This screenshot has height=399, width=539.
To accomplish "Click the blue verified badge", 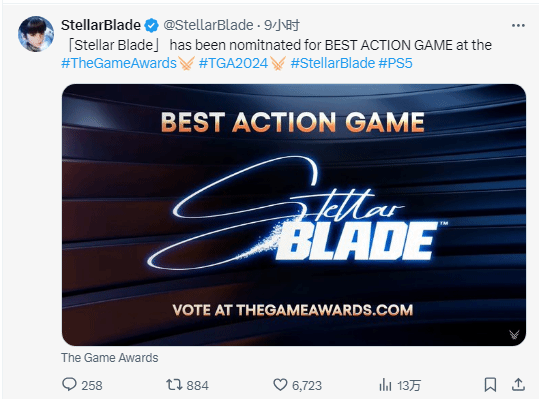I will 151,25.
